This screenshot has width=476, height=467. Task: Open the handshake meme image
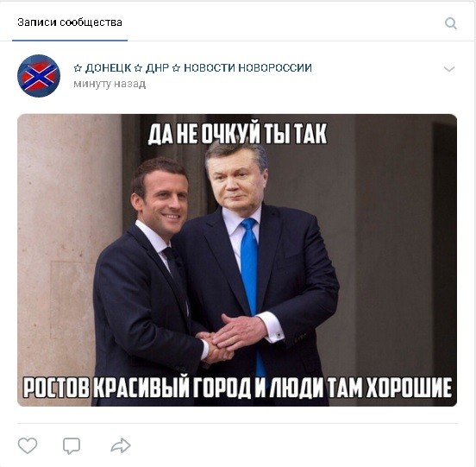pos(237,260)
